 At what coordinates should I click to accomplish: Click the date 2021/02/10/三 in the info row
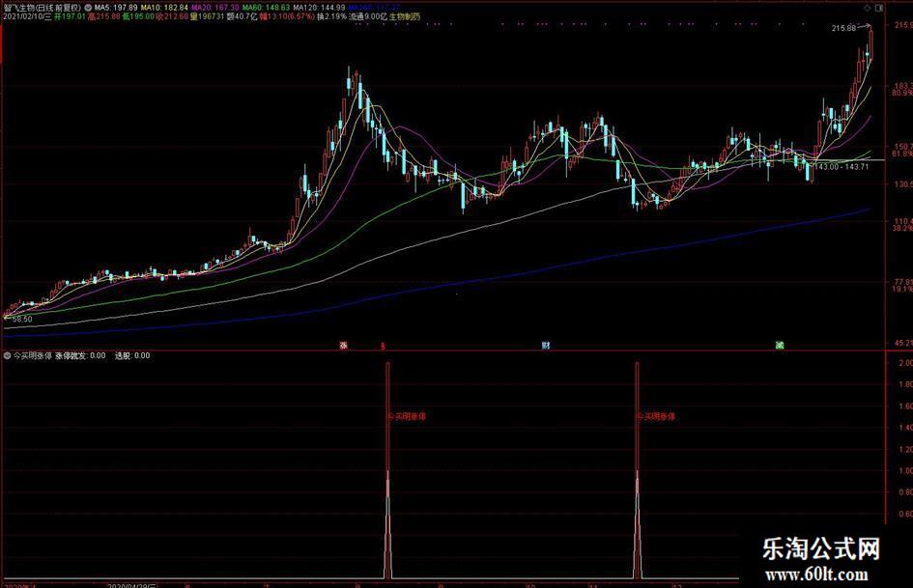click(27, 16)
